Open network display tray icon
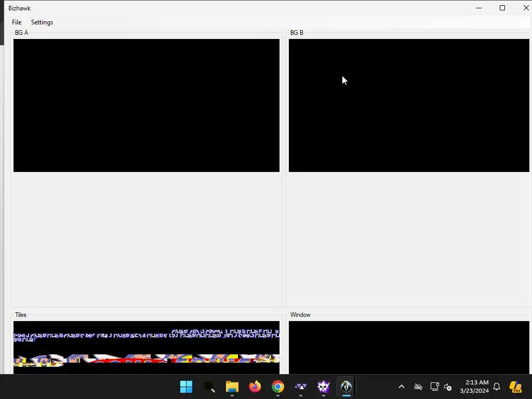Screen dimensions: 532x399 [435, 387]
